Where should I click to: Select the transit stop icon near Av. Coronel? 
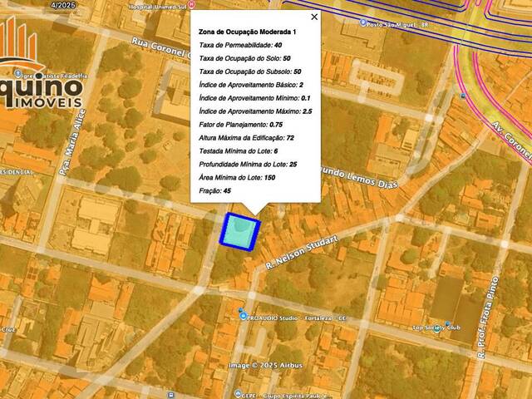point(463,96)
